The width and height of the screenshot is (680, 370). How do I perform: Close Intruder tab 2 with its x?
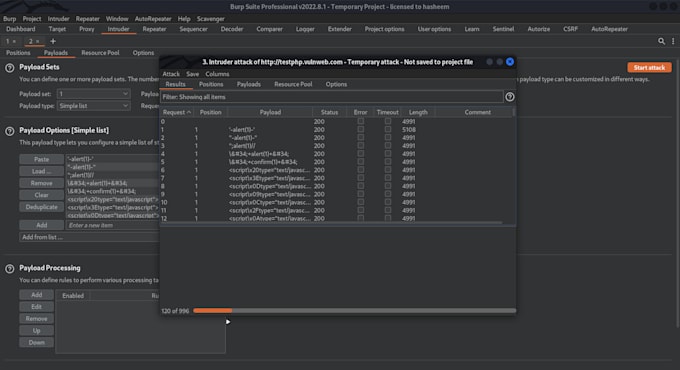(38, 41)
